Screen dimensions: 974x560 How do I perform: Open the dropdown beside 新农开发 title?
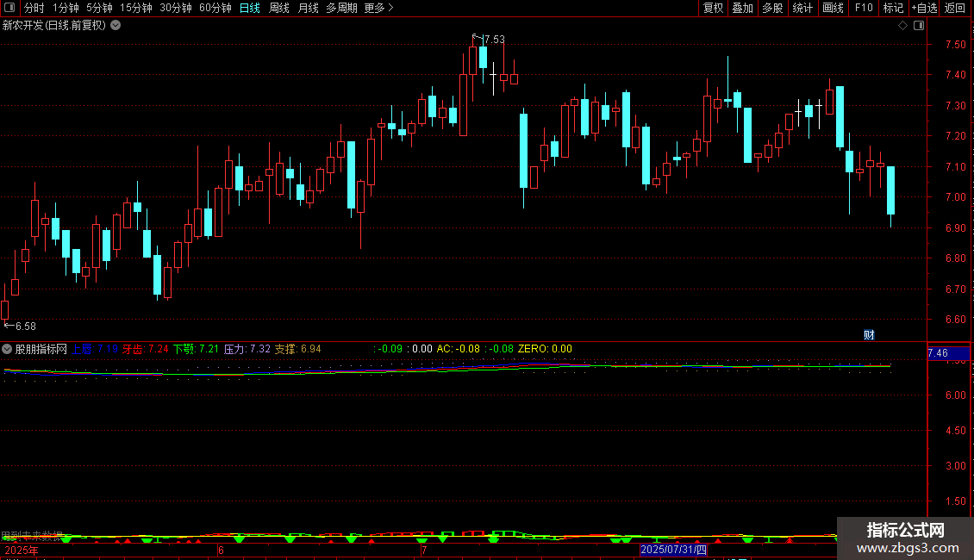(x=116, y=26)
